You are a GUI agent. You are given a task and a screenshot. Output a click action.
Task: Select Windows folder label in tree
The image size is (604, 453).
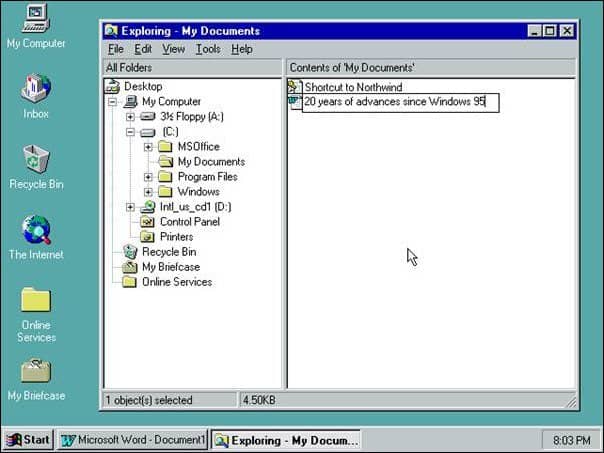[x=198, y=192]
